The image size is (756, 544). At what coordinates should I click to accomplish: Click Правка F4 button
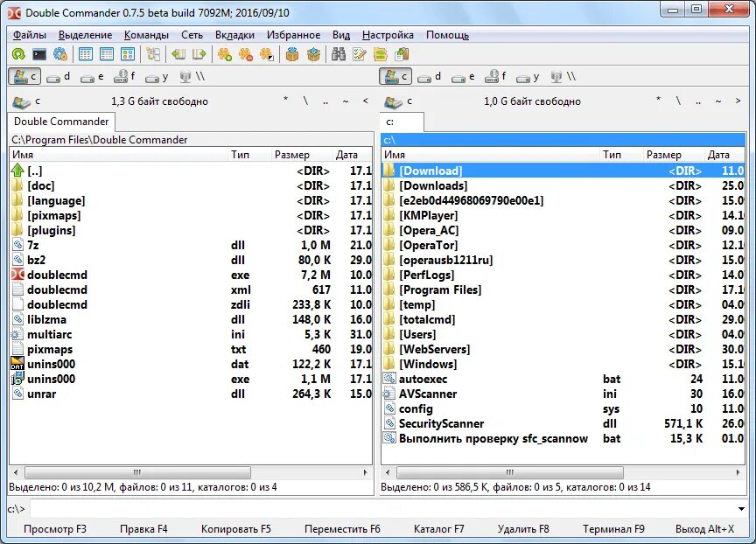[x=143, y=529]
